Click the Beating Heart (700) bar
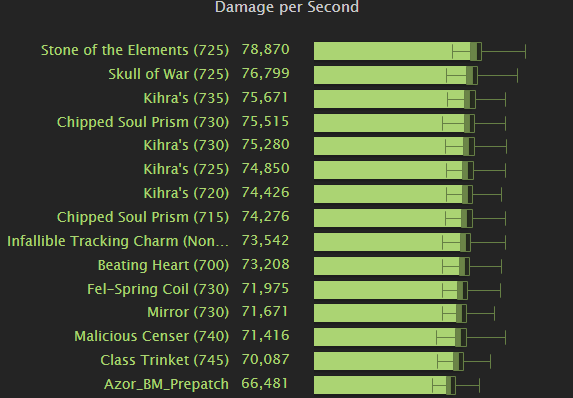Viewport: 573px width, 398px height. [x=392, y=266]
